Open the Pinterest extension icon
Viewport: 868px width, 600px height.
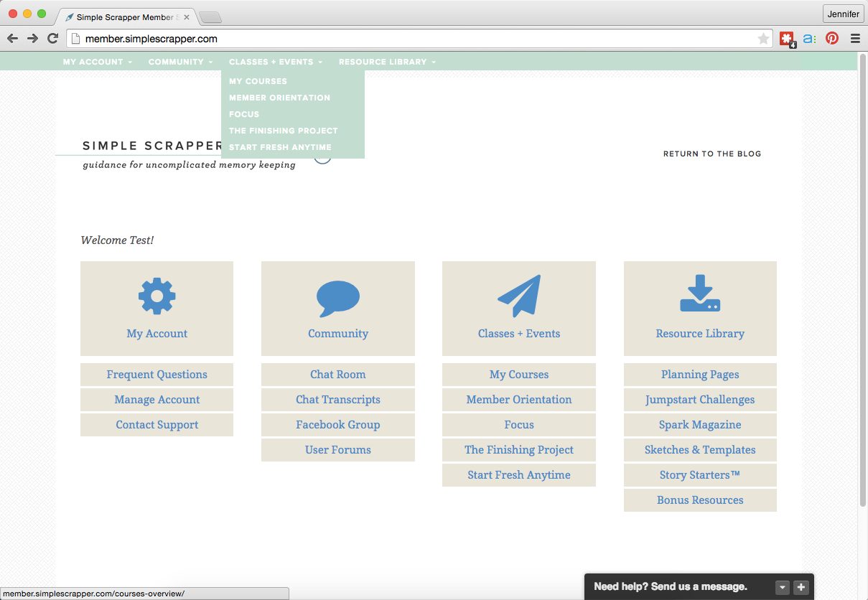832,39
